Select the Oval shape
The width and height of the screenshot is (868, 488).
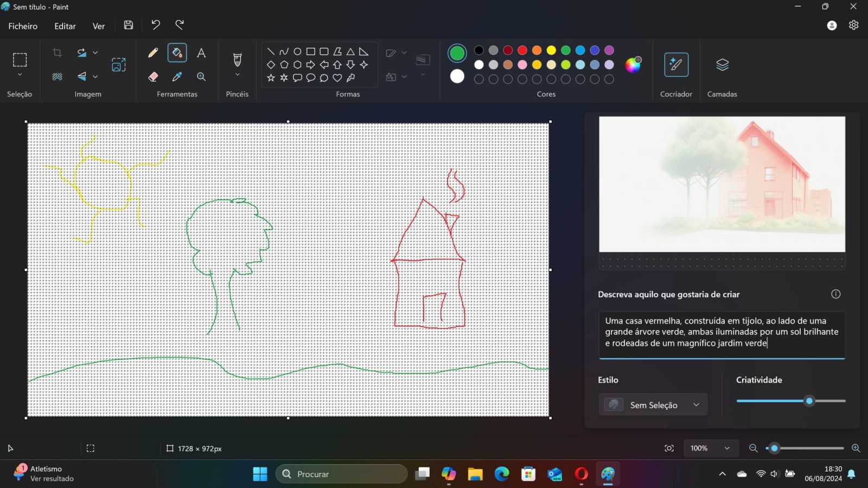(x=297, y=52)
